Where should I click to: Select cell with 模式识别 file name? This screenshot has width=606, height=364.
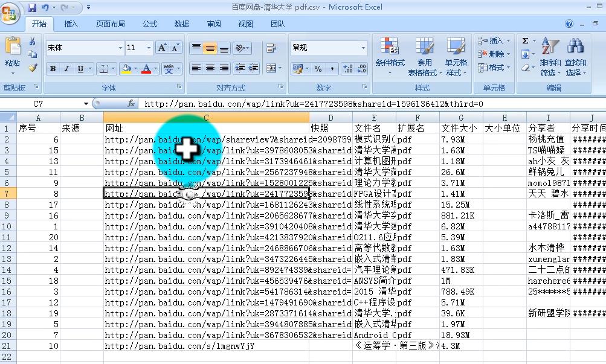click(374, 139)
